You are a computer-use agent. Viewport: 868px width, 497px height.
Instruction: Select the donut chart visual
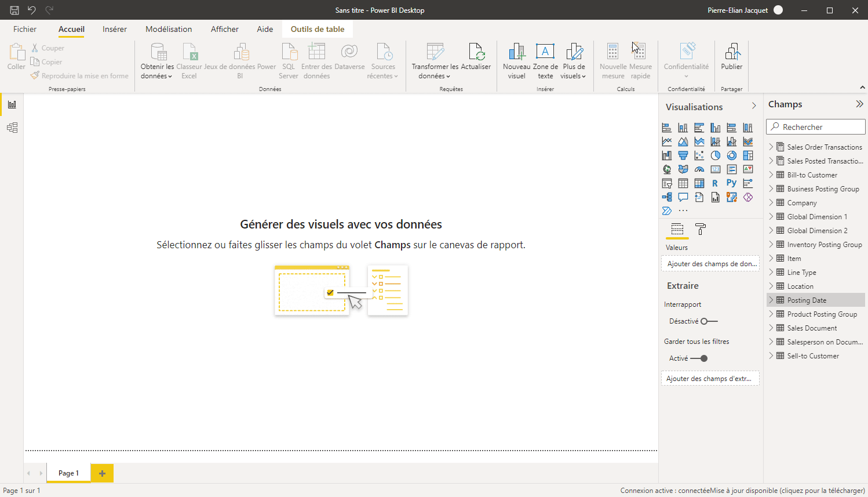[x=732, y=155]
